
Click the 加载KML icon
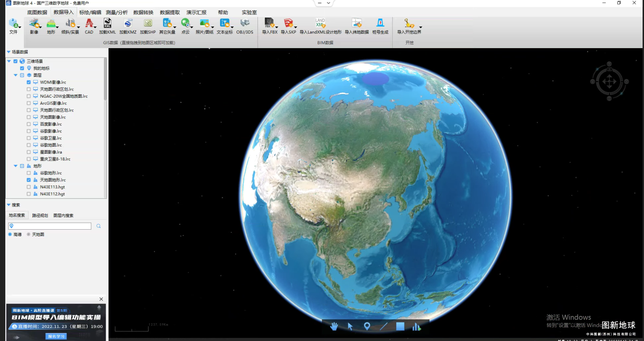coord(107,23)
